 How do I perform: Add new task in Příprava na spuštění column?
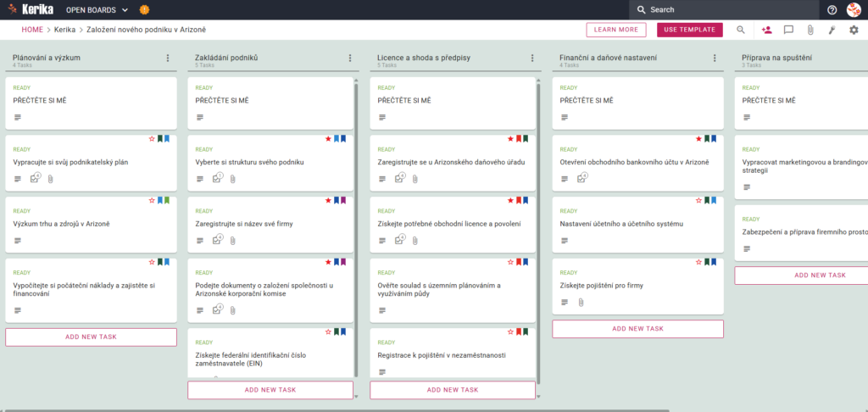click(x=804, y=276)
